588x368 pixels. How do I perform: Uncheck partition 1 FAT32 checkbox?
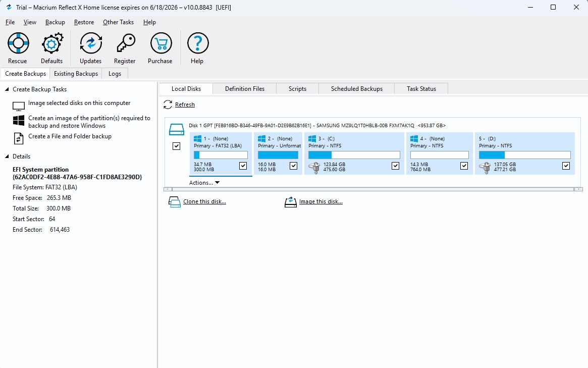243,166
